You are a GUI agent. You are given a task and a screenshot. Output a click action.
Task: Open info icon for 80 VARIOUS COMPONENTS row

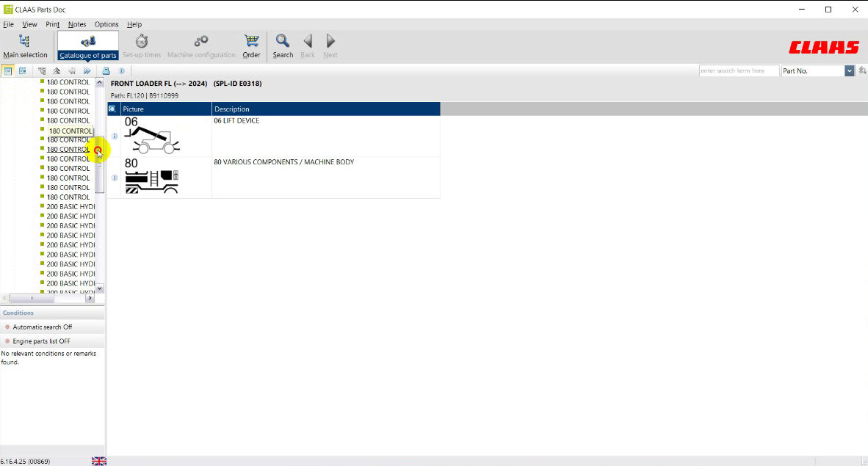(x=115, y=178)
